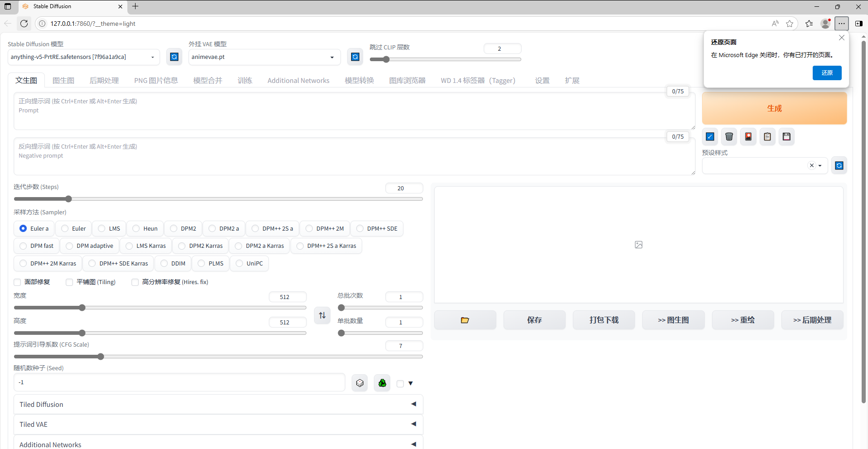868x449 pixels.
Task: Click the trash icon to clear prompts
Action: click(x=729, y=136)
